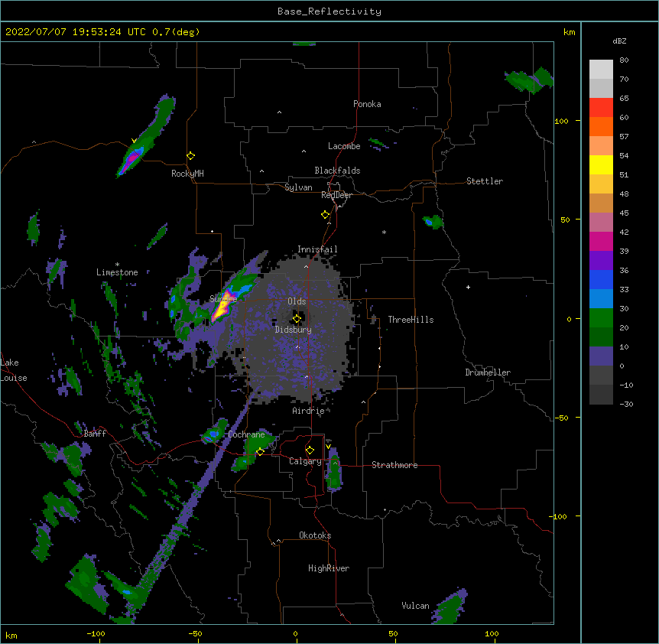This screenshot has height=644, width=659.
Task: Click the Lacombe town label
Action: (344, 146)
